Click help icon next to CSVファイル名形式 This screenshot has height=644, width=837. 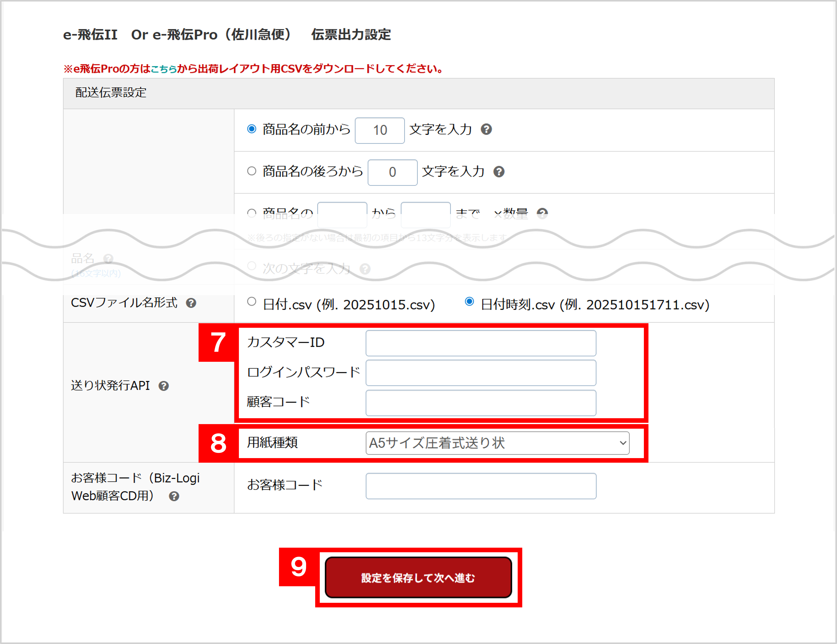tap(191, 303)
